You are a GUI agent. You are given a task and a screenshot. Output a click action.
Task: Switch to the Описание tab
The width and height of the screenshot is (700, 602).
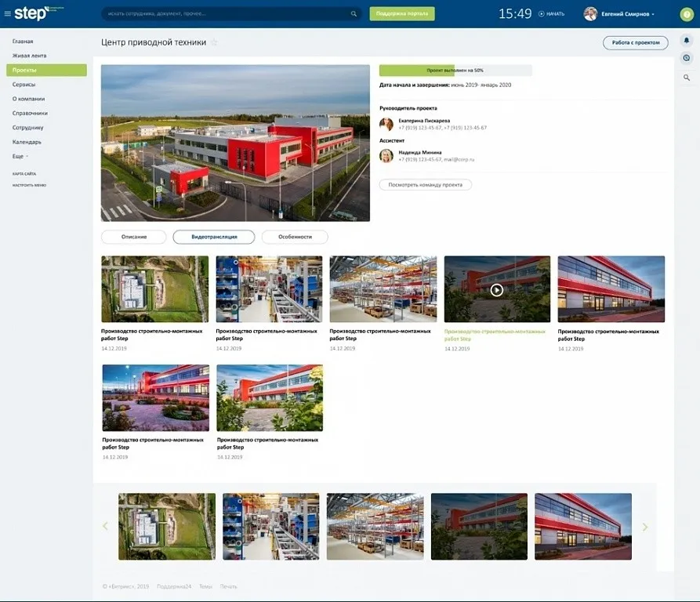tap(133, 237)
